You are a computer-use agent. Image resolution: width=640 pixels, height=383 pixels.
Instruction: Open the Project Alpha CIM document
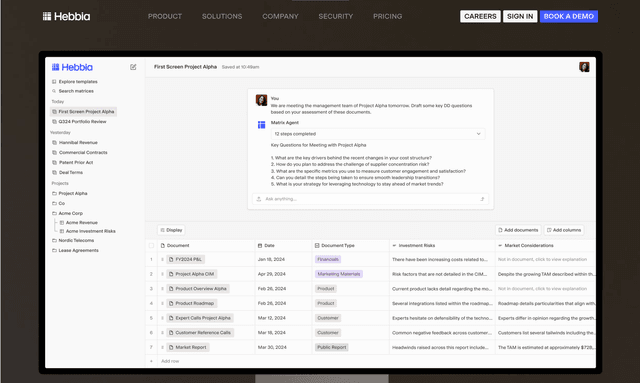tap(192, 274)
